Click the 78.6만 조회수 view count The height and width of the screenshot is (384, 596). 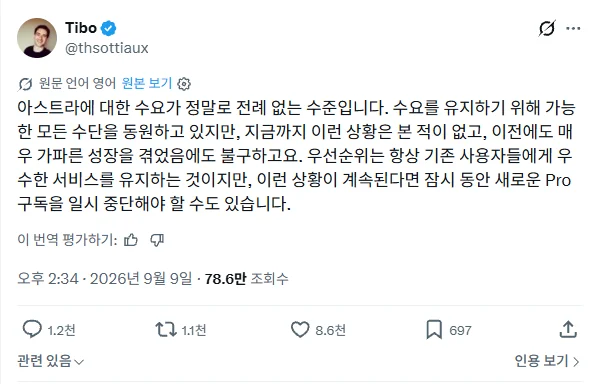246,279
